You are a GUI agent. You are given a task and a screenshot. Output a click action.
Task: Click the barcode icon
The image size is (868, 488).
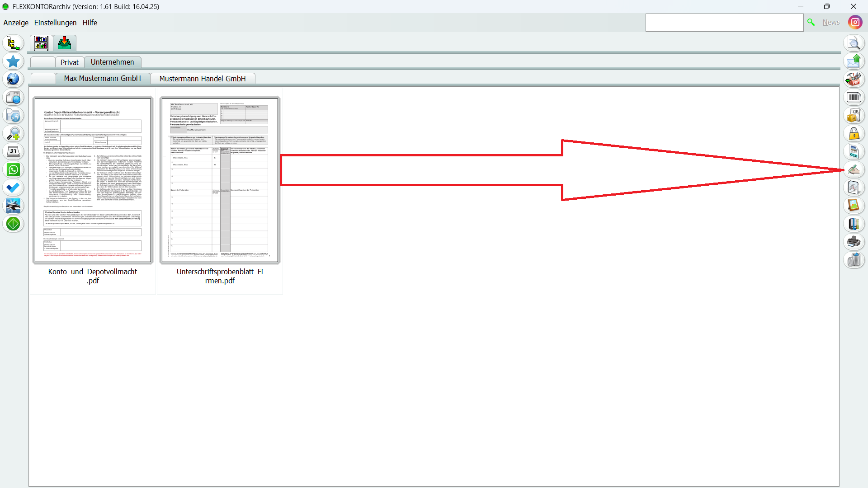coord(854,97)
